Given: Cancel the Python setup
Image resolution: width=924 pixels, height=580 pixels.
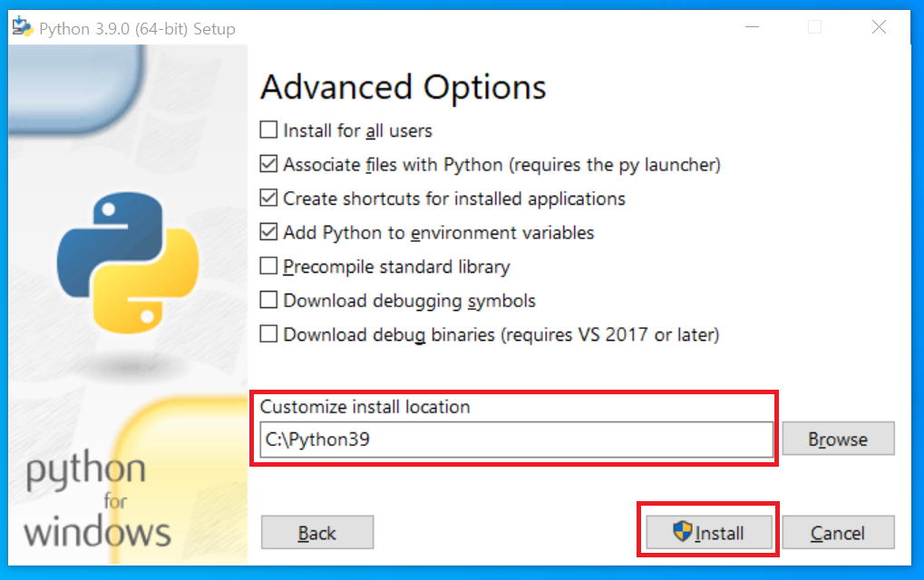Looking at the screenshot, I should 838,533.
